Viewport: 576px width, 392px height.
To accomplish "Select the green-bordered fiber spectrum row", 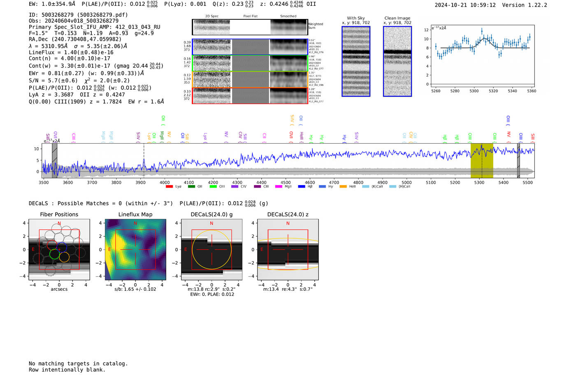I will 250,63.
